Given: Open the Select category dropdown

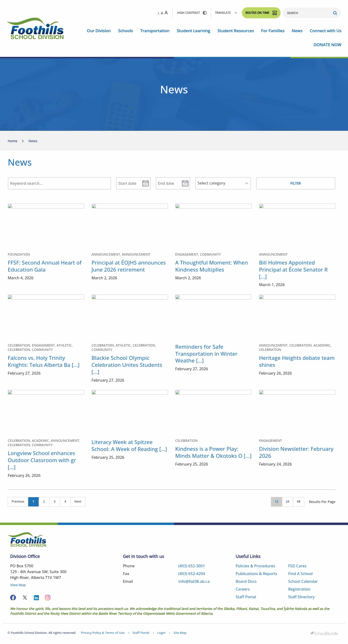Looking at the screenshot, I should pyautogui.click(x=223, y=183).
